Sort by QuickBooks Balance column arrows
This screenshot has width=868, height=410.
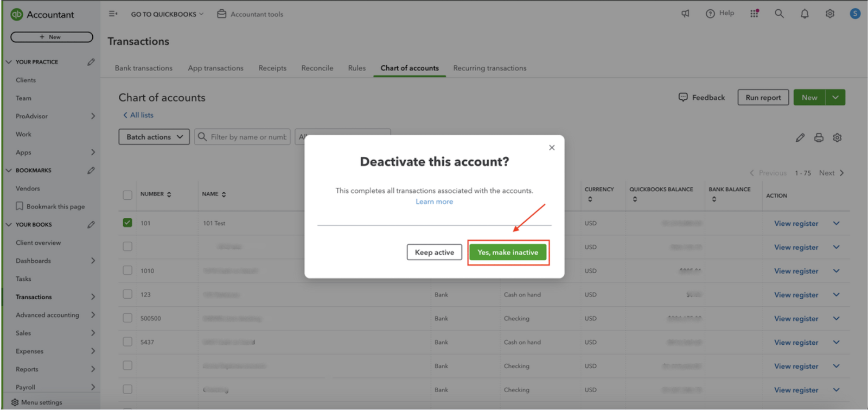(635, 199)
